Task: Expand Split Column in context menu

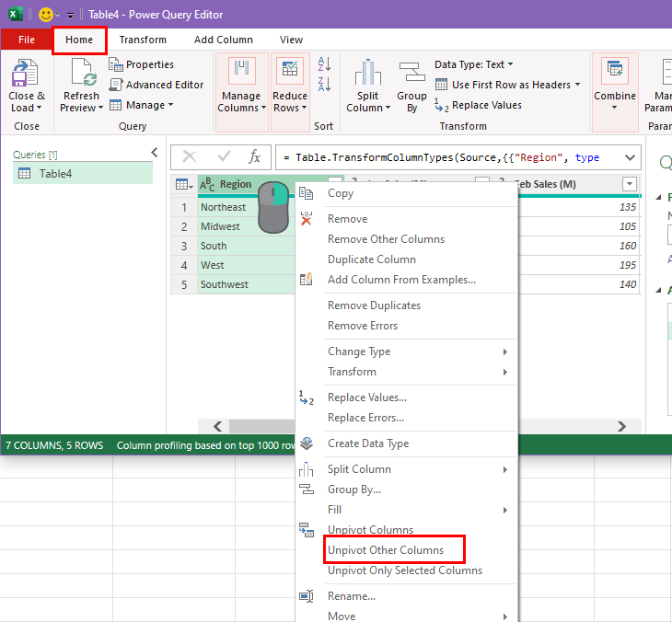Action: [x=406, y=469]
